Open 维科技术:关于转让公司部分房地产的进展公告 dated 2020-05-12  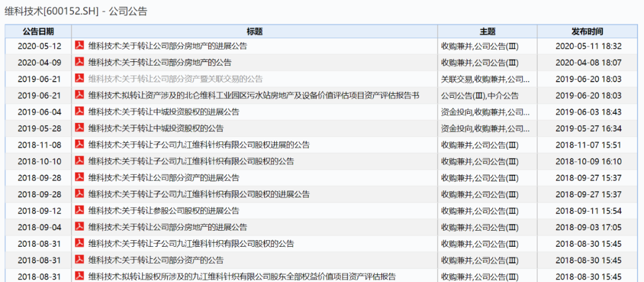tap(168, 46)
